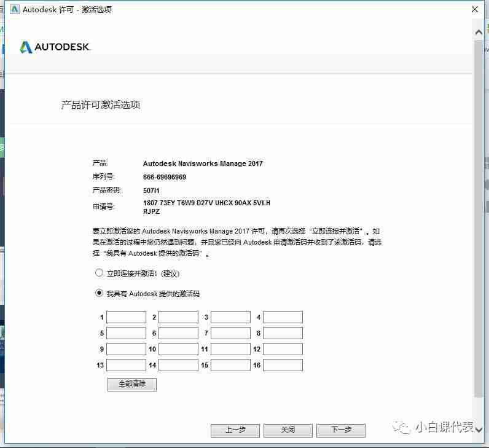Screen dimensions: 489x448
Task: Click activation code field 4
Action: [x=283, y=317]
